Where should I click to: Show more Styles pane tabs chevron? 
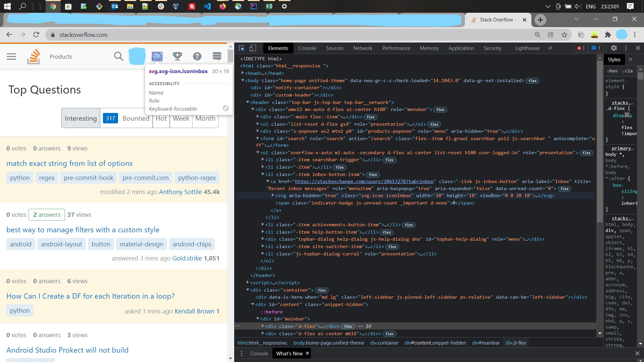click(631, 59)
